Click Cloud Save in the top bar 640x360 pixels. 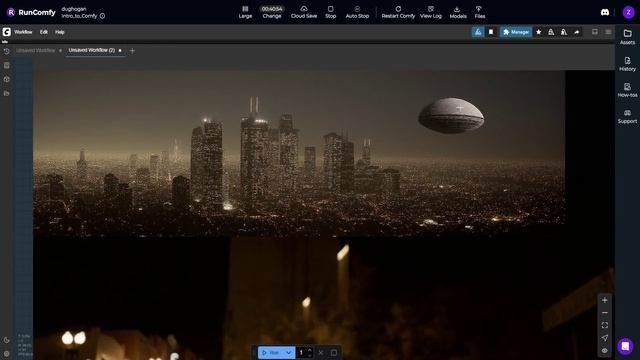pyautogui.click(x=304, y=12)
